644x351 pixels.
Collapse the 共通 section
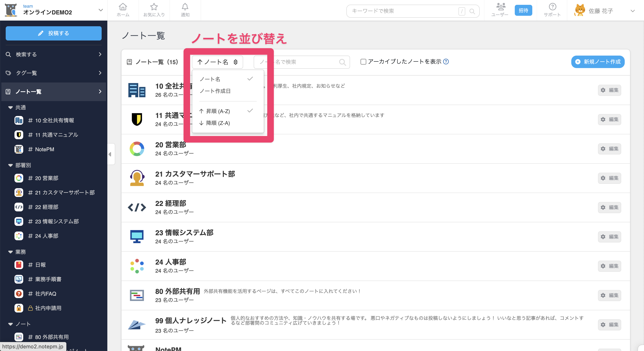(11, 107)
